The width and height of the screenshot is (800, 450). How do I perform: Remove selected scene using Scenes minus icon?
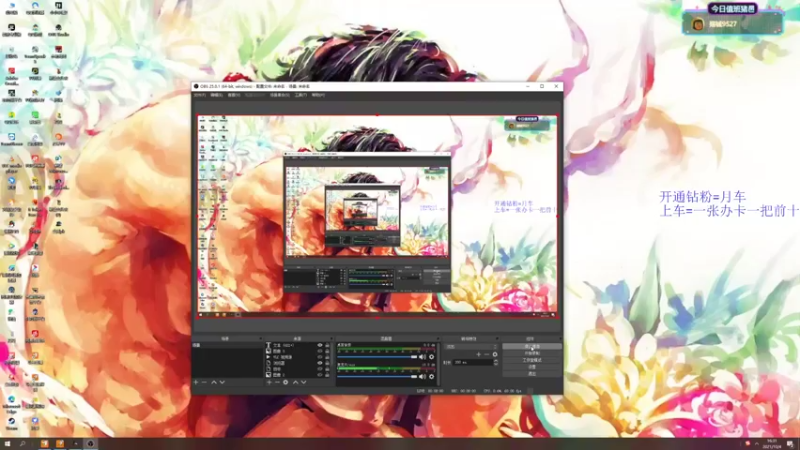tap(204, 382)
